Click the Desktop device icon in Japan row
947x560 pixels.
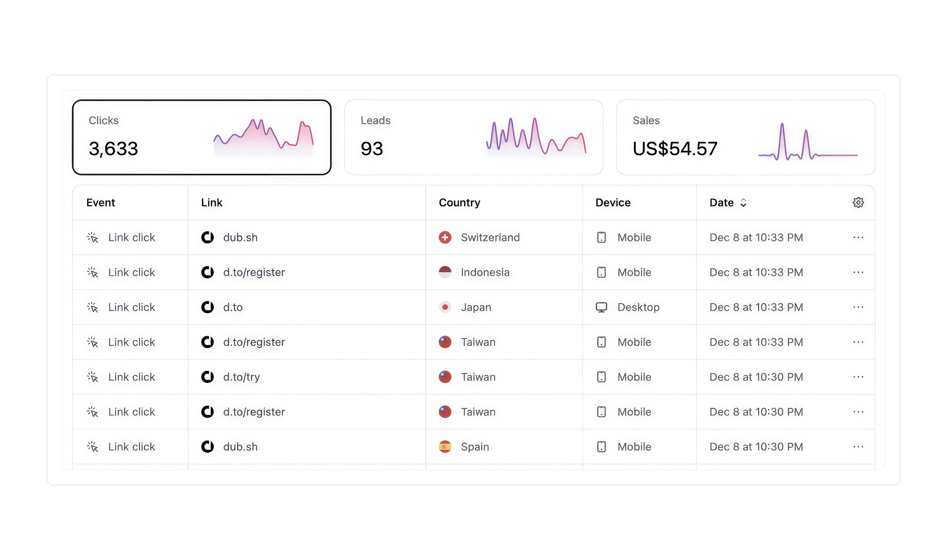coord(601,307)
